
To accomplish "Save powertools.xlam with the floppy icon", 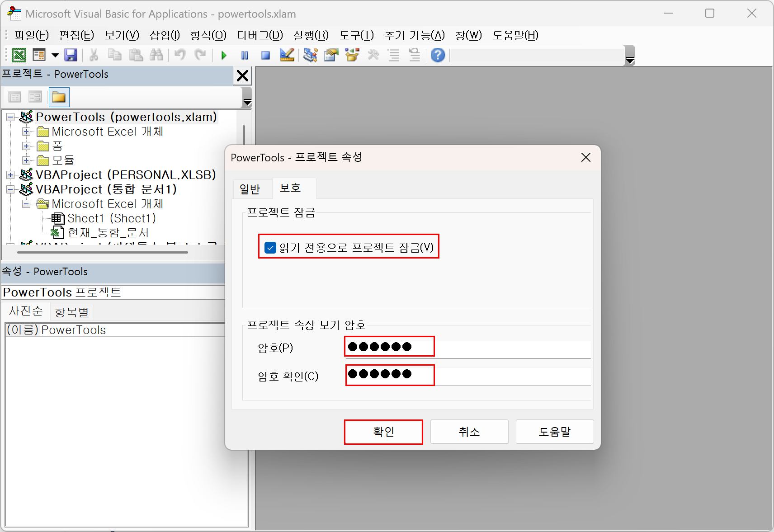I will (x=71, y=55).
